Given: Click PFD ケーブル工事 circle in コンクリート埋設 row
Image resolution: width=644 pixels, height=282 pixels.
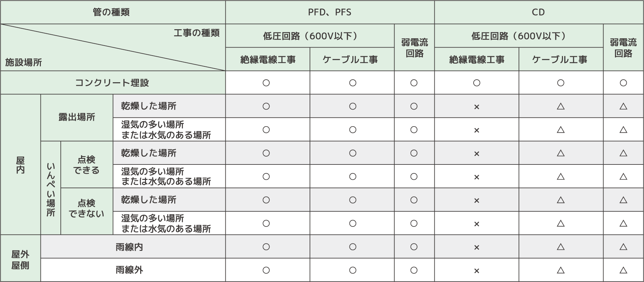Looking at the screenshot, I should click(x=352, y=83).
